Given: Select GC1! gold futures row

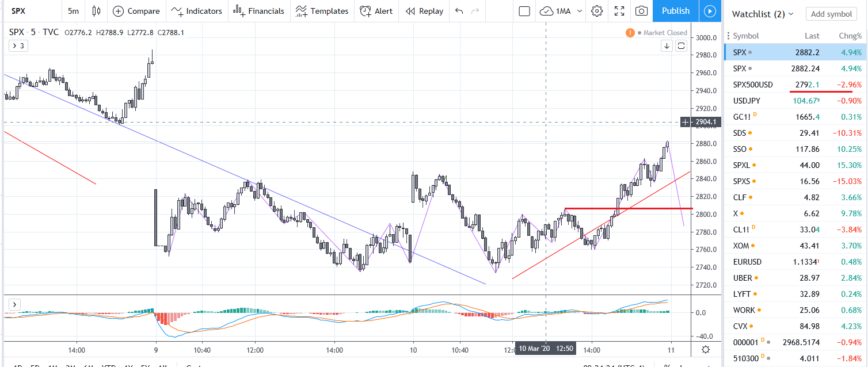Looking at the screenshot, I should click(795, 117).
